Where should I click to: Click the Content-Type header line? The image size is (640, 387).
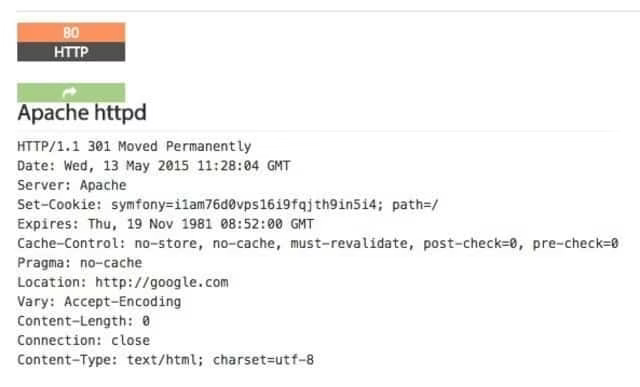165,360
